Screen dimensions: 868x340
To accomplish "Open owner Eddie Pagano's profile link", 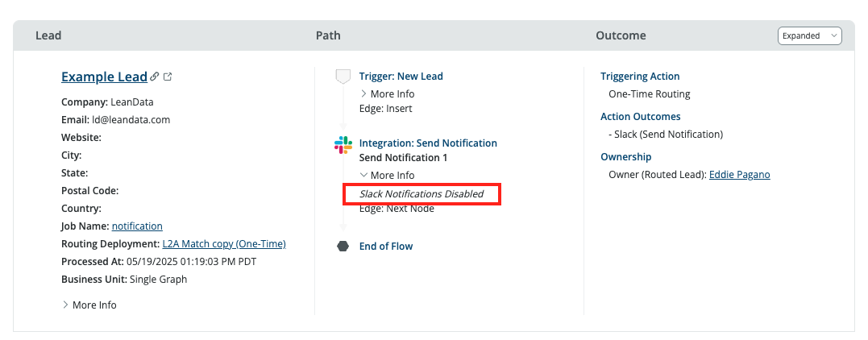I will [739, 175].
